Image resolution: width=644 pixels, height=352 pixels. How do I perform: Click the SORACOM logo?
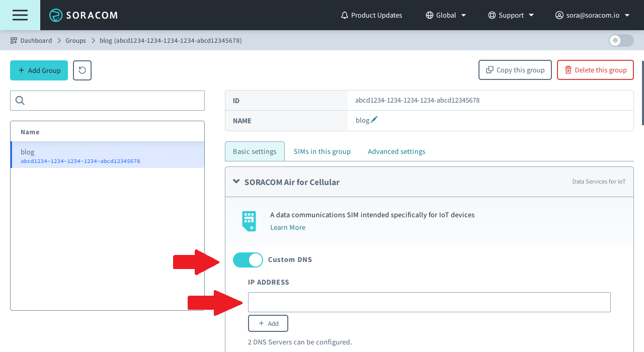click(x=84, y=15)
